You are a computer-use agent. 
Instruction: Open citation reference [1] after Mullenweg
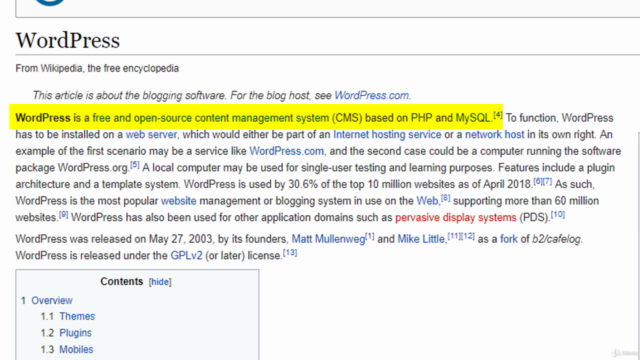(370, 236)
